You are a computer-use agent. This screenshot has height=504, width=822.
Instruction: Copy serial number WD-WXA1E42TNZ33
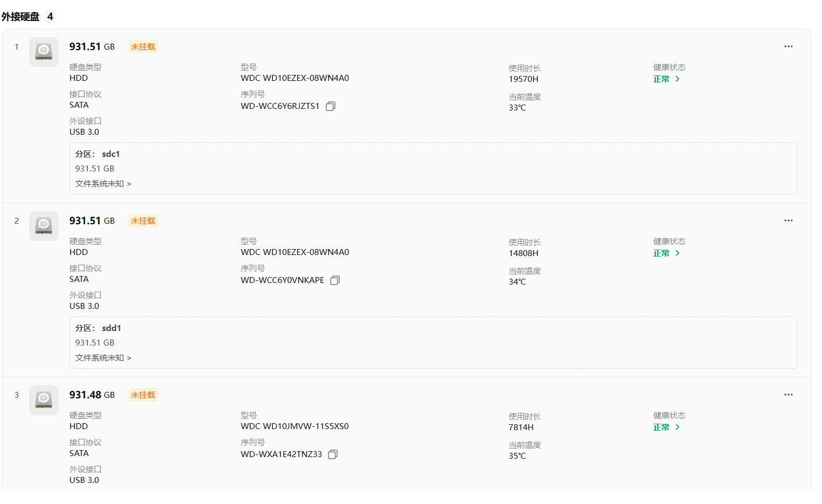tap(333, 454)
